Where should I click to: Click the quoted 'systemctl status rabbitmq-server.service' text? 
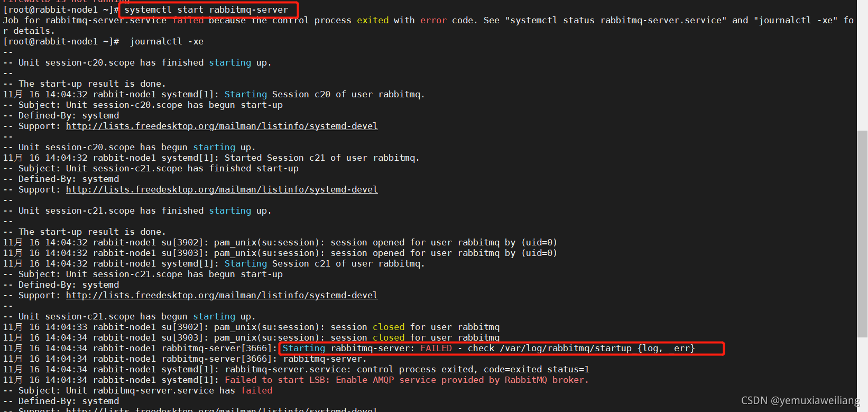point(616,20)
